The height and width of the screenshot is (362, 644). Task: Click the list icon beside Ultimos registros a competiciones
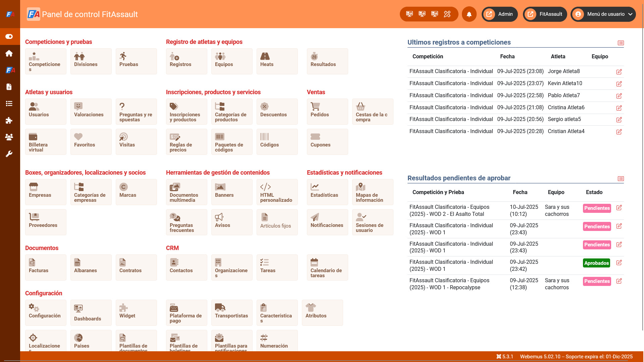[x=621, y=43]
